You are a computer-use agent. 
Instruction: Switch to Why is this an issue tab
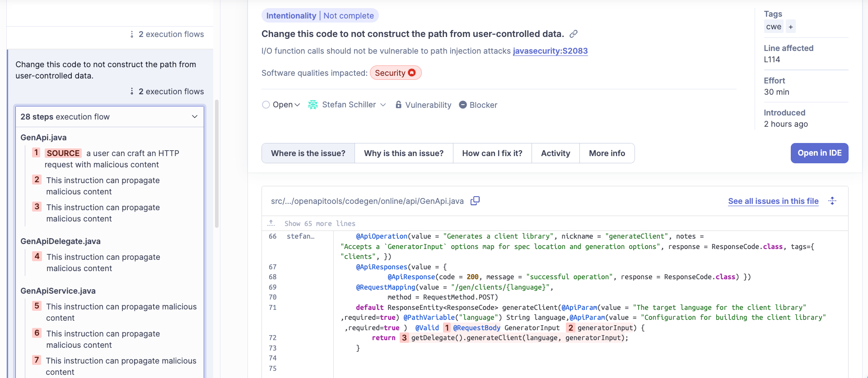click(403, 153)
